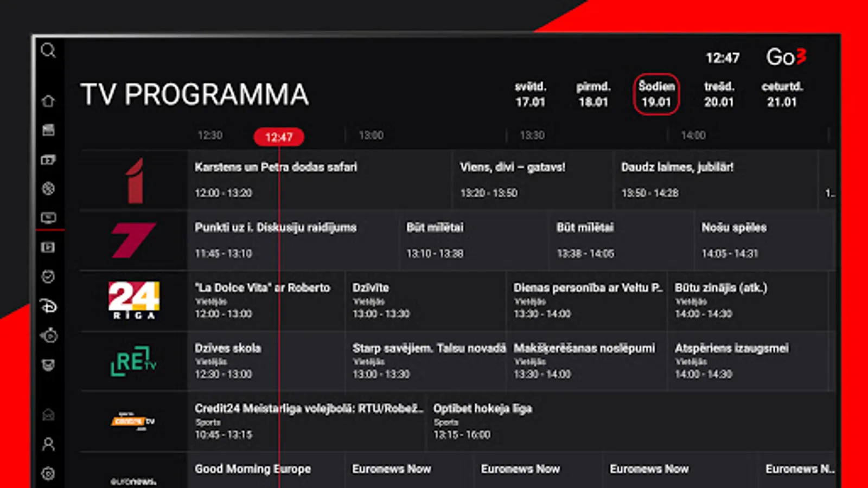
Task: Go to Home in the sidebar
Action: (x=48, y=101)
